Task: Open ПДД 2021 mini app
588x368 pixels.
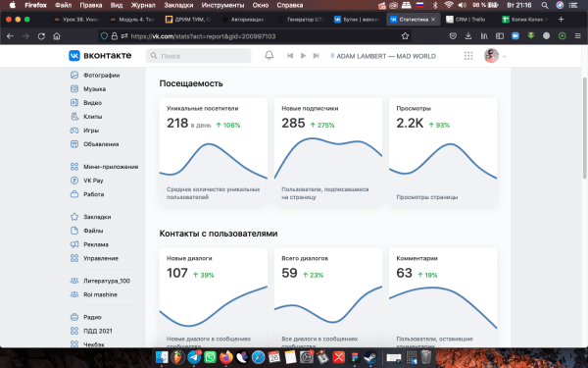Action: click(x=91, y=332)
